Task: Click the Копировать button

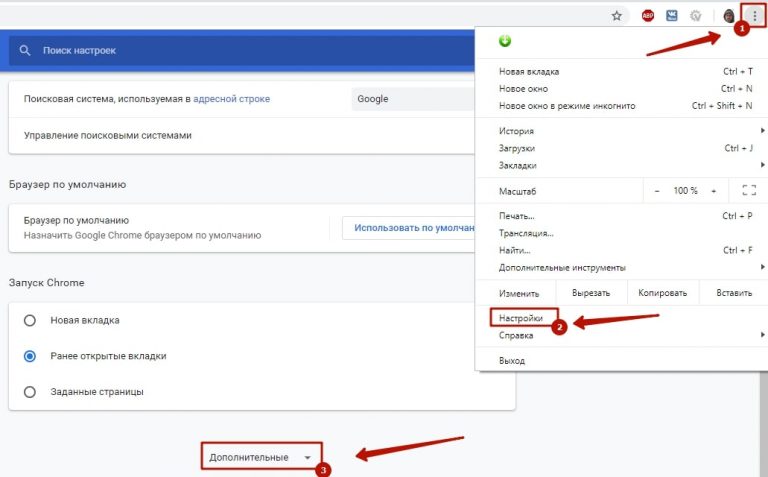Action: [663, 293]
